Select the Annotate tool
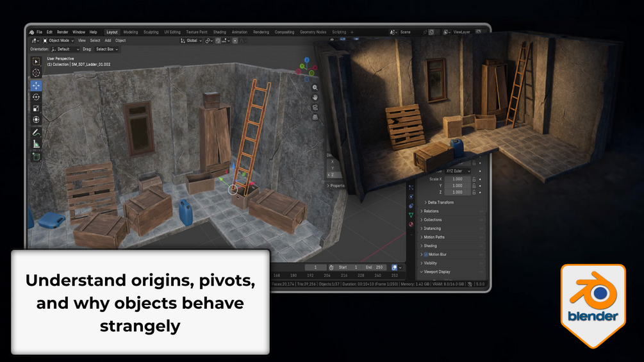 tap(36, 133)
